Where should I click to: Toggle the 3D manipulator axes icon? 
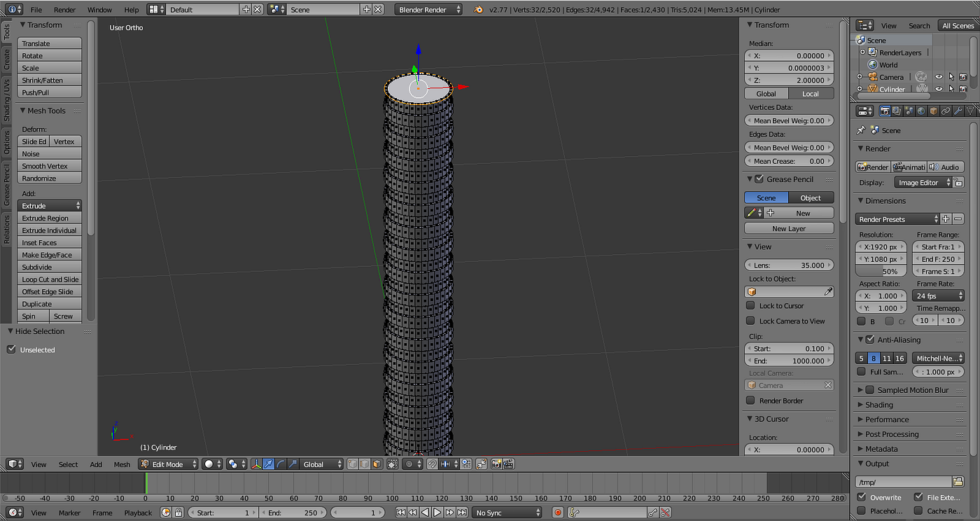[x=257, y=464]
